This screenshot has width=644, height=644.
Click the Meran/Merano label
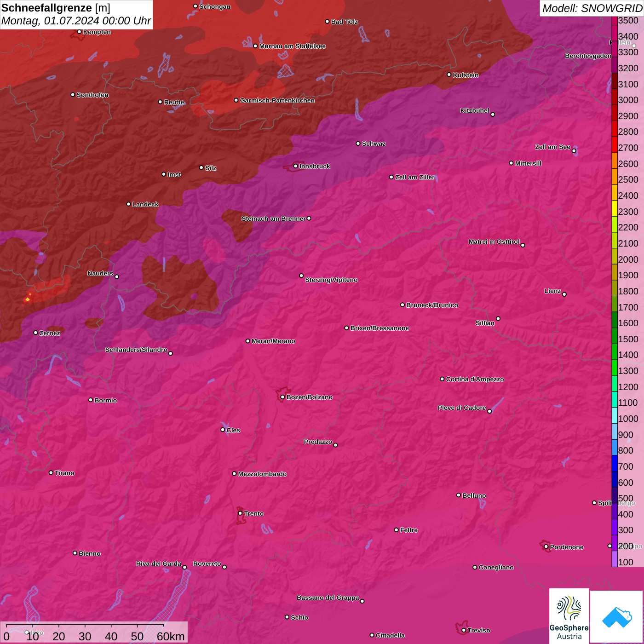click(273, 341)
